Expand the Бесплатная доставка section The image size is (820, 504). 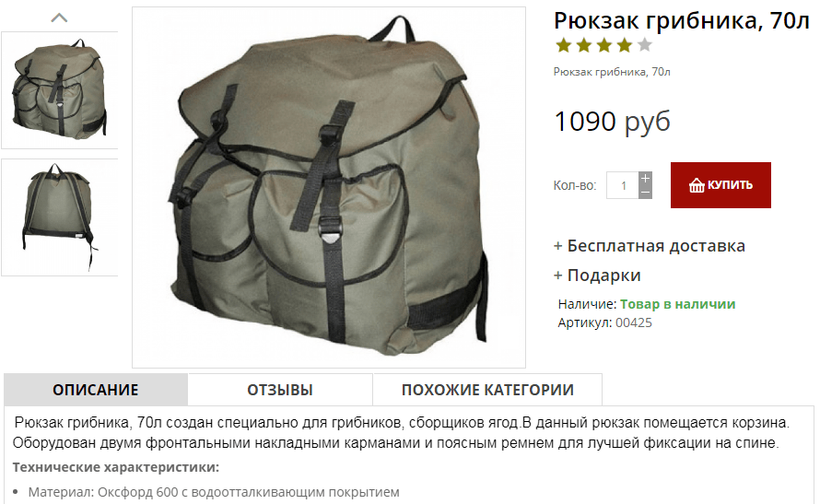coord(650,246)
